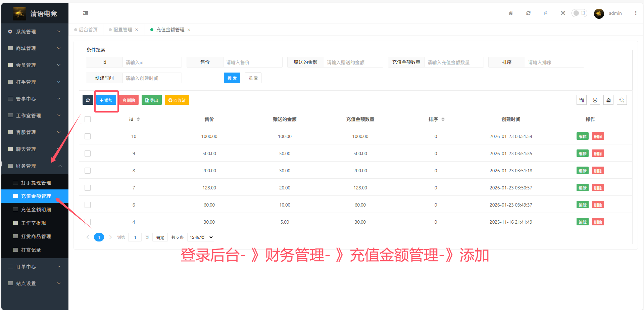The width and height of the screenshot is (644, 310).
Task: Click the print icon above the table
Action: pos(595,100)
